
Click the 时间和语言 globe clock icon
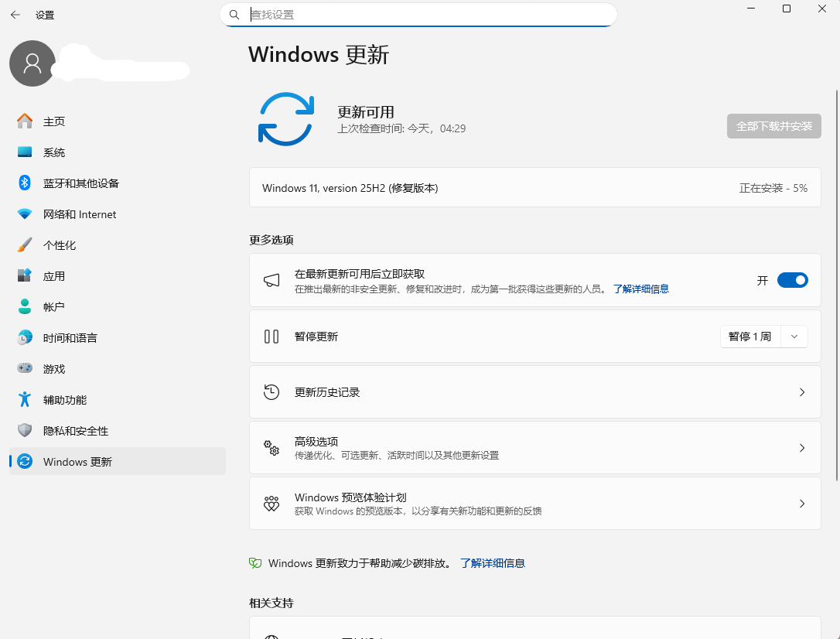pyautogui.click(x=25, y=337)
